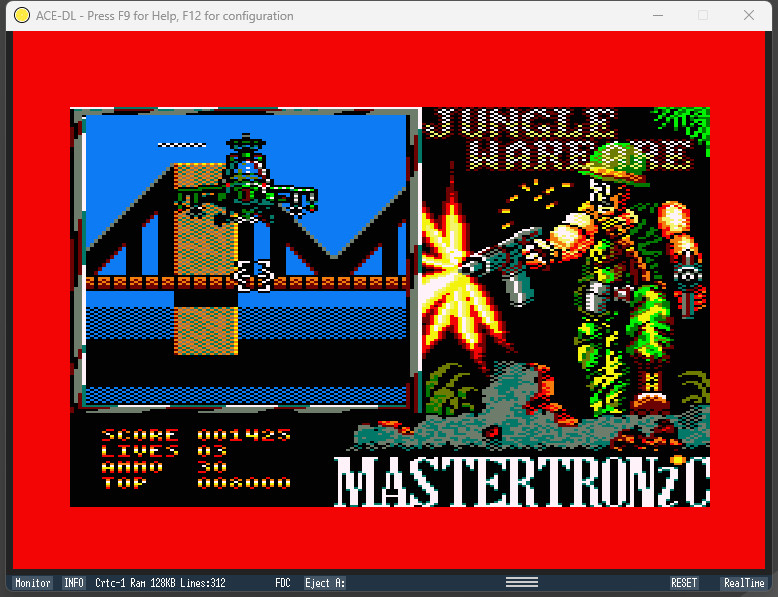Click the FDC indicator label
The width and height of the screenshot is (778, 597).
(283, 583)
